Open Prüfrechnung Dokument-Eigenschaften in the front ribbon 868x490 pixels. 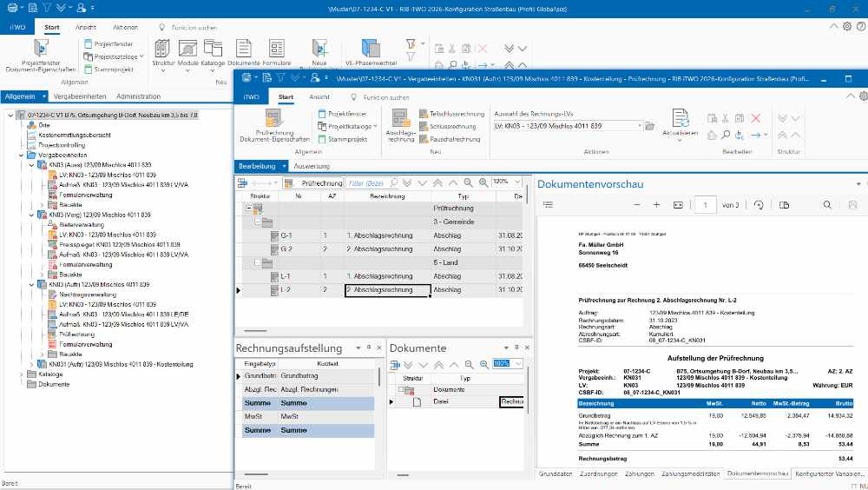(x=274, y=126)
